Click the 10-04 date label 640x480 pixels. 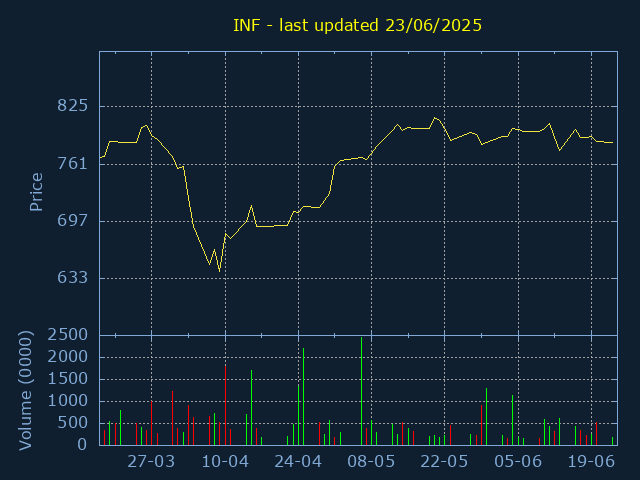[225, 462]
